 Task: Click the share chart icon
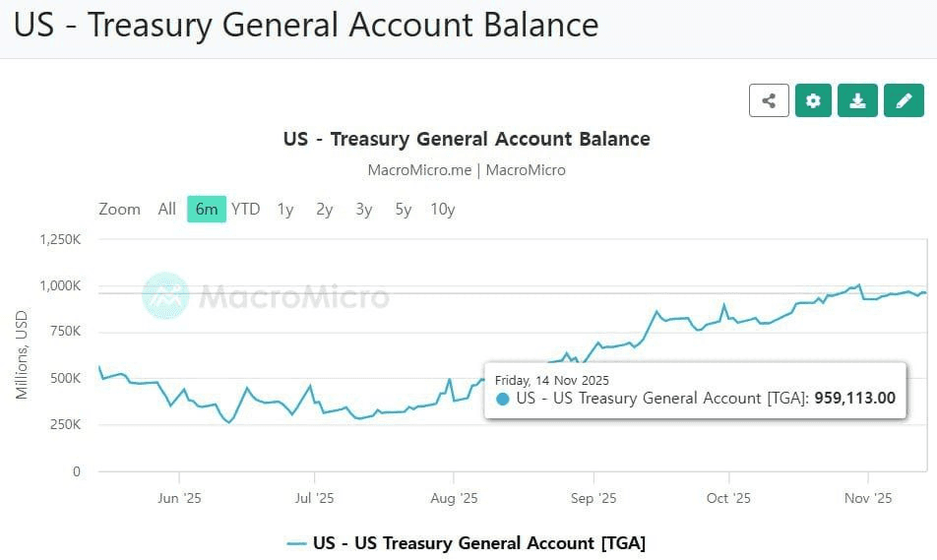769,100
